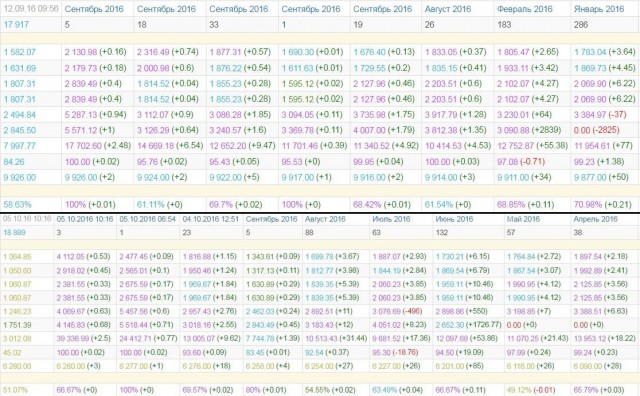Select the '1 783.04 (+3.64)' cell
640x396 pixels.
coord(605,52)
